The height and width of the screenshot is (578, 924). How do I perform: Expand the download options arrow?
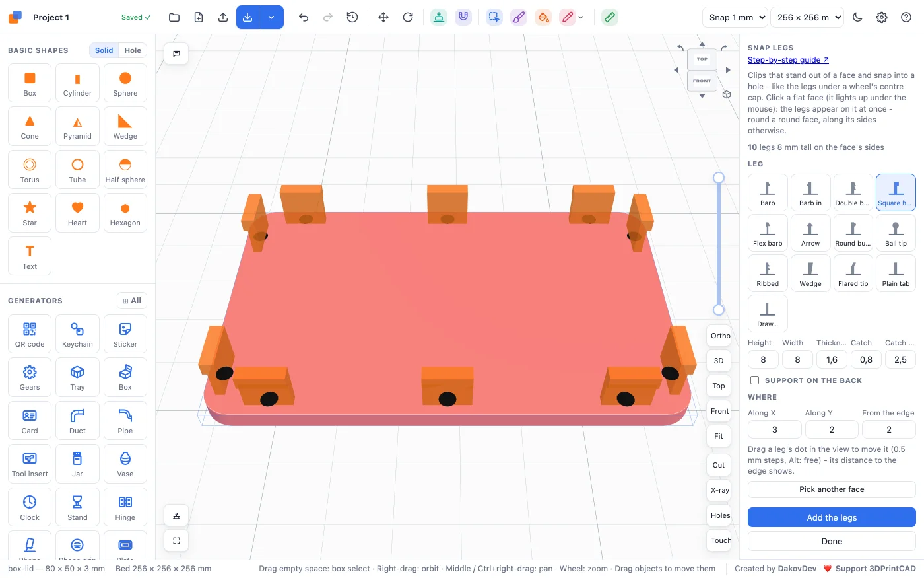point(271,17)
